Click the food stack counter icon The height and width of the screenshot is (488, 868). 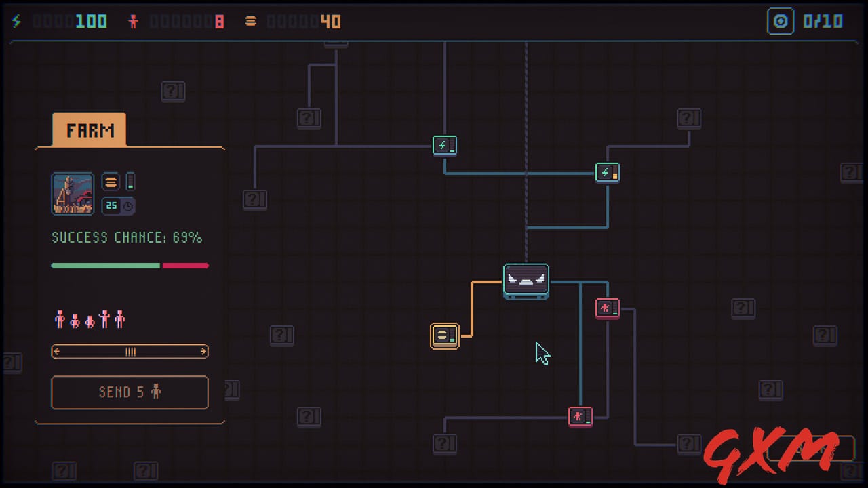250,21
